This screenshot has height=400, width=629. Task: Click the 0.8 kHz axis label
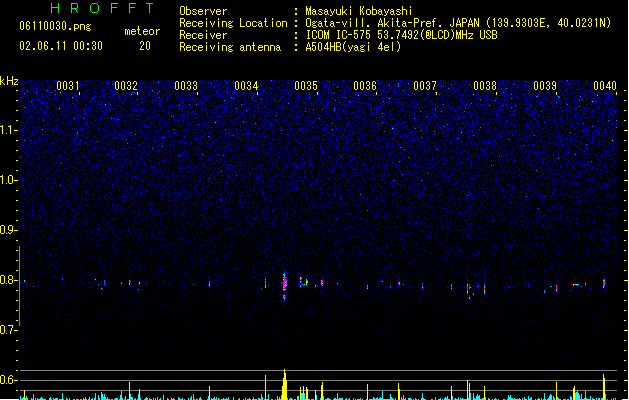pos(8,280)
